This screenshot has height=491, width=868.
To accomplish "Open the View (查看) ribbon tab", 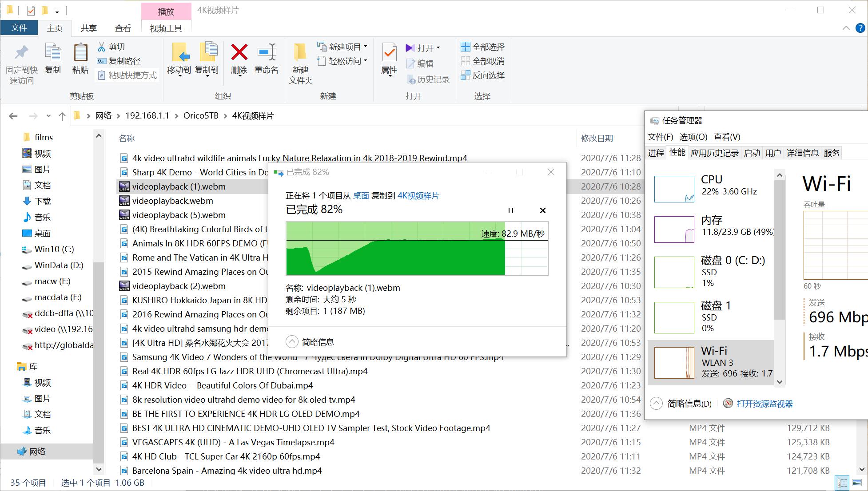I will point(123,28).
